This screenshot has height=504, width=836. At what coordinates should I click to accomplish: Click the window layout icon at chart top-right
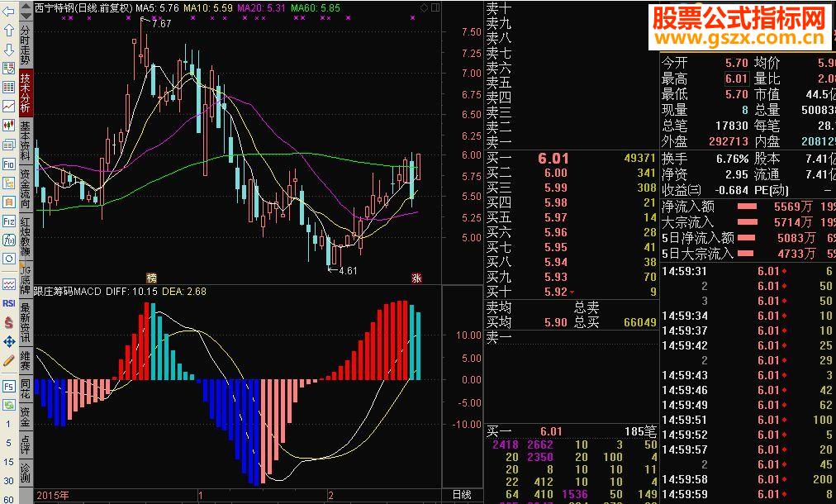tap(435, 7)
